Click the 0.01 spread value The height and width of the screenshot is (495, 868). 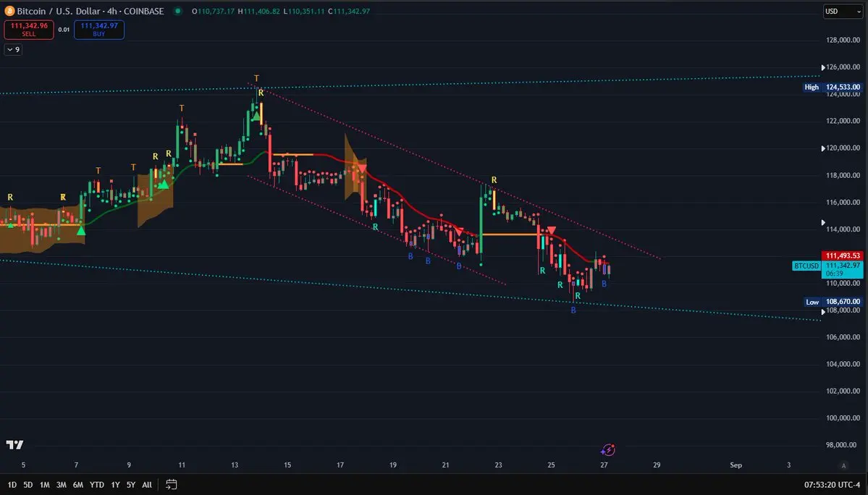(x=64, y=30)
